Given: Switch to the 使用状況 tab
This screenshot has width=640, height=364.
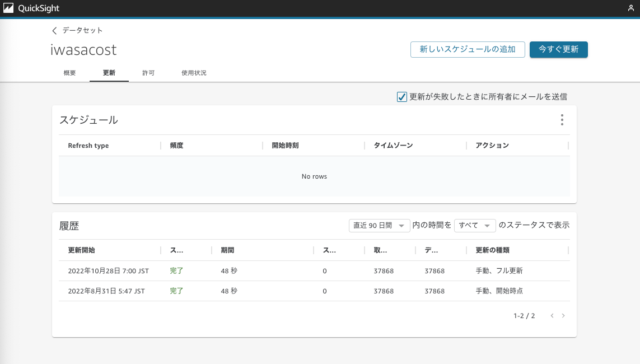Looking at the screenshot, I should (194, 73).
